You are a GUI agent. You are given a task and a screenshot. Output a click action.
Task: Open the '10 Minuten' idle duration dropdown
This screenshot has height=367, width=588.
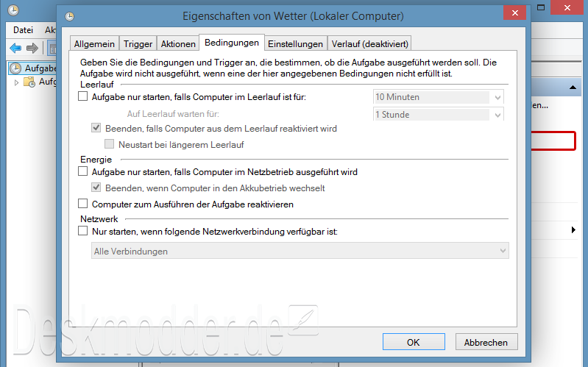[498, 97]
